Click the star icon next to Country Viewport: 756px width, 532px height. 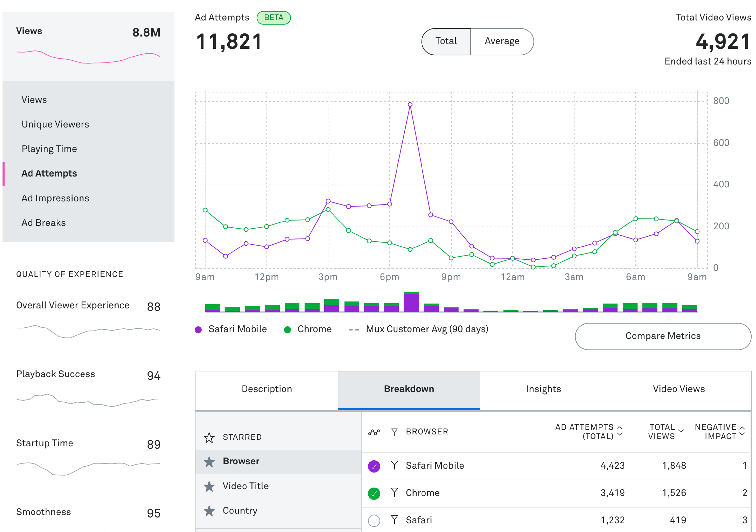(x=209, y=511)
